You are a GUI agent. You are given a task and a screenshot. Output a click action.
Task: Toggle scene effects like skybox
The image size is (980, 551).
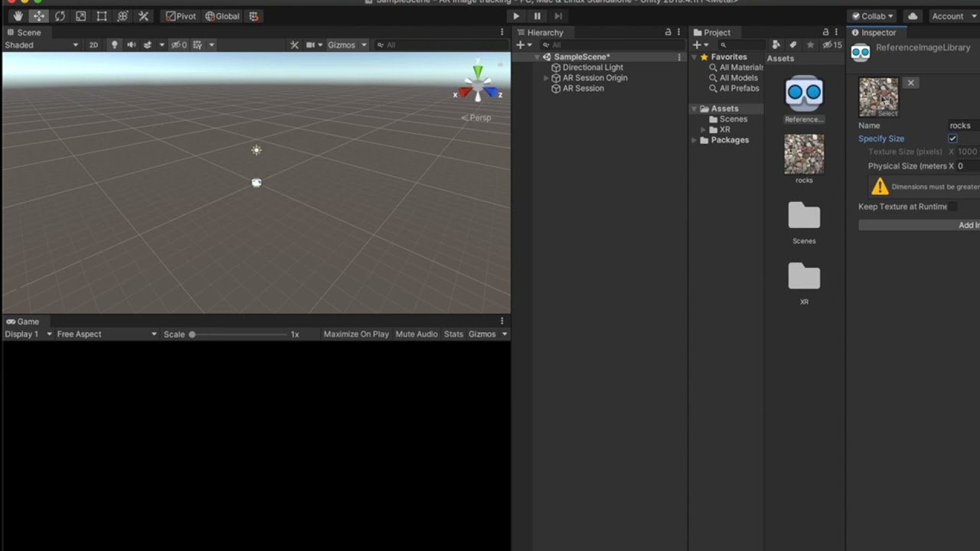pos(148,45)
